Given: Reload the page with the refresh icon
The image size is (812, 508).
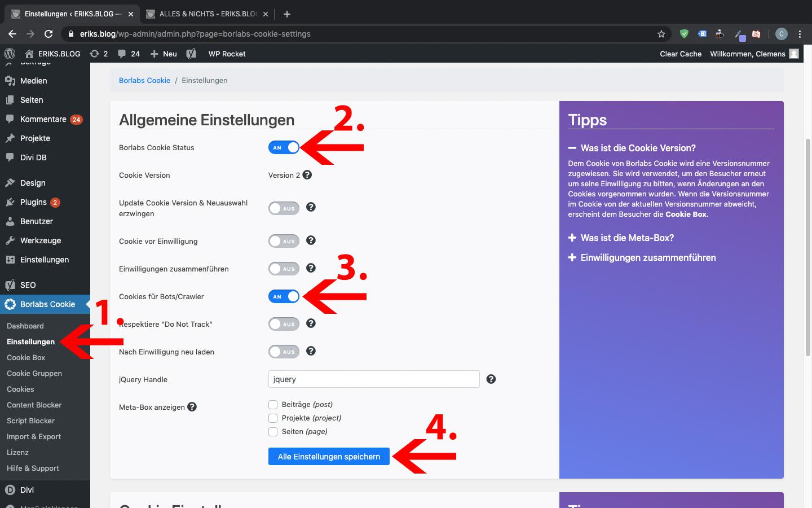Looking at the screenshot, I should (48, 34).
